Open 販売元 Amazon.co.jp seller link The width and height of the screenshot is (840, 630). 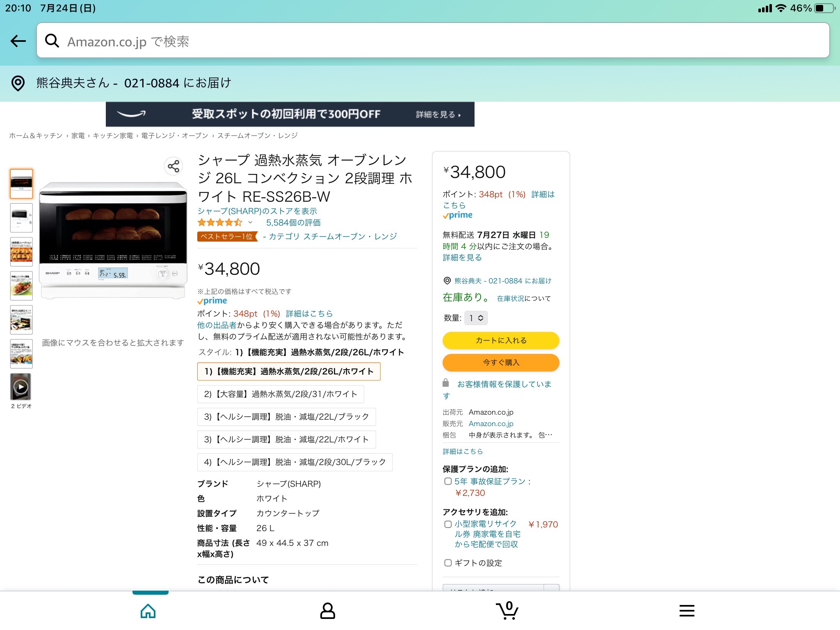click(491, 424)
